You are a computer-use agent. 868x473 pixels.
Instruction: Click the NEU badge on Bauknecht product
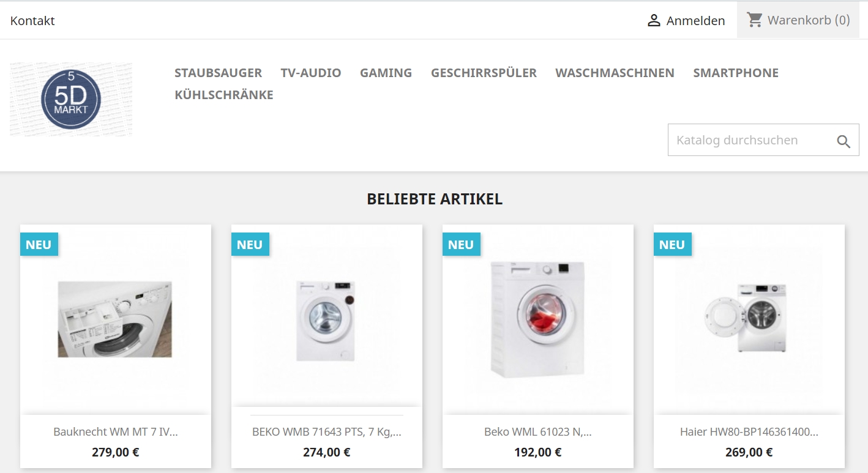coord(39,244)
